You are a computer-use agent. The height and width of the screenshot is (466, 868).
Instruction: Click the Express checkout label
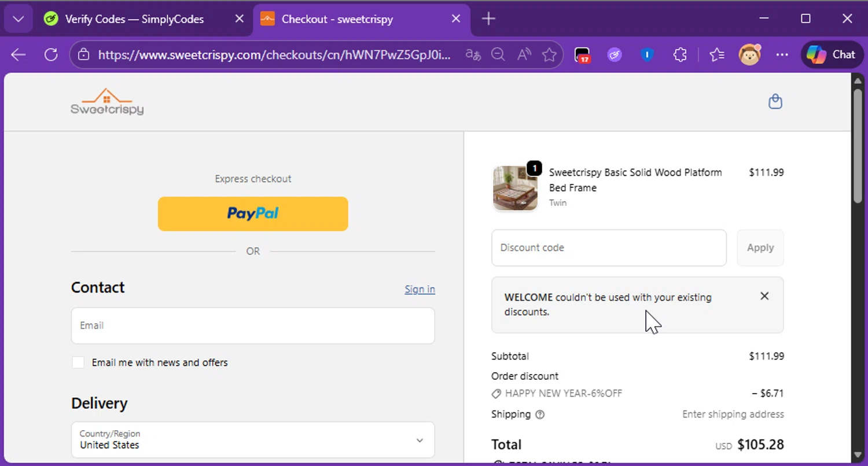253,179
